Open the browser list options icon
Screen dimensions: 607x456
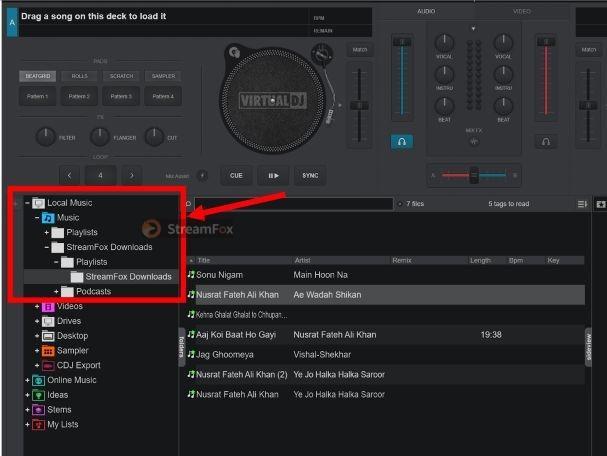(x=582, y=204)
